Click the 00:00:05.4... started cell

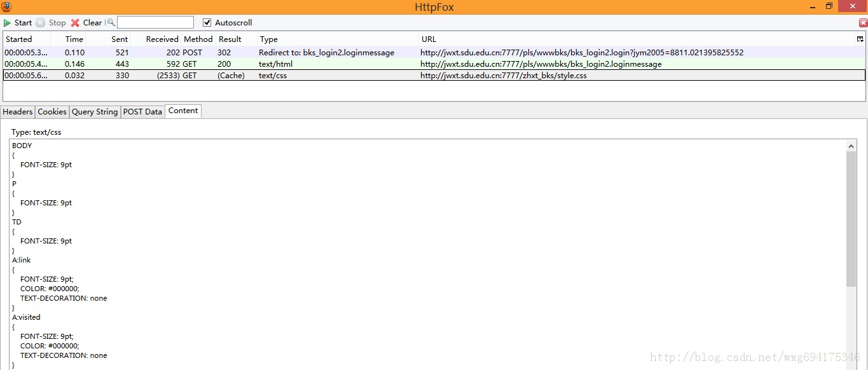click(26, 64)
